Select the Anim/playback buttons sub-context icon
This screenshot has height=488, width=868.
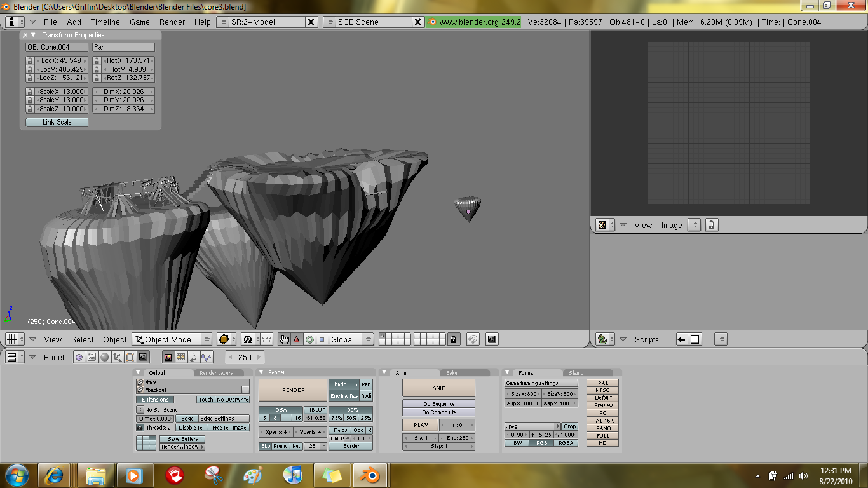tap(194, 357)
